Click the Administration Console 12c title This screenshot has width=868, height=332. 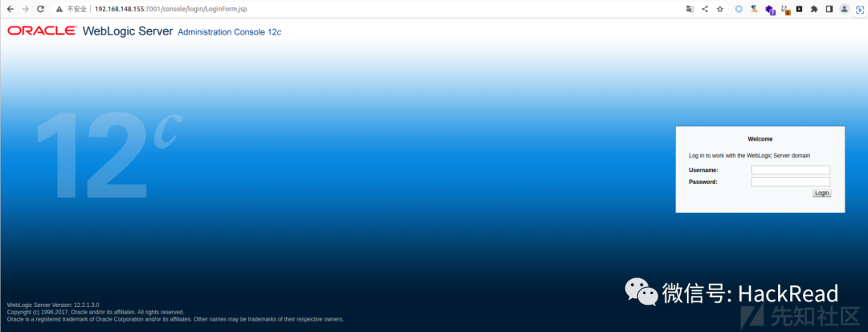click(230, 32)
